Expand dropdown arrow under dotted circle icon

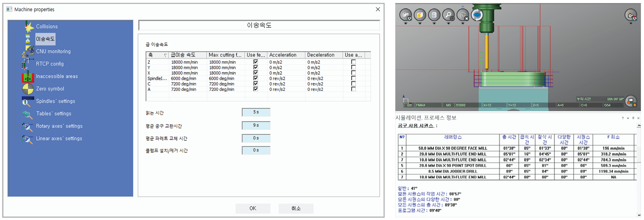click(x=463, y=24)
